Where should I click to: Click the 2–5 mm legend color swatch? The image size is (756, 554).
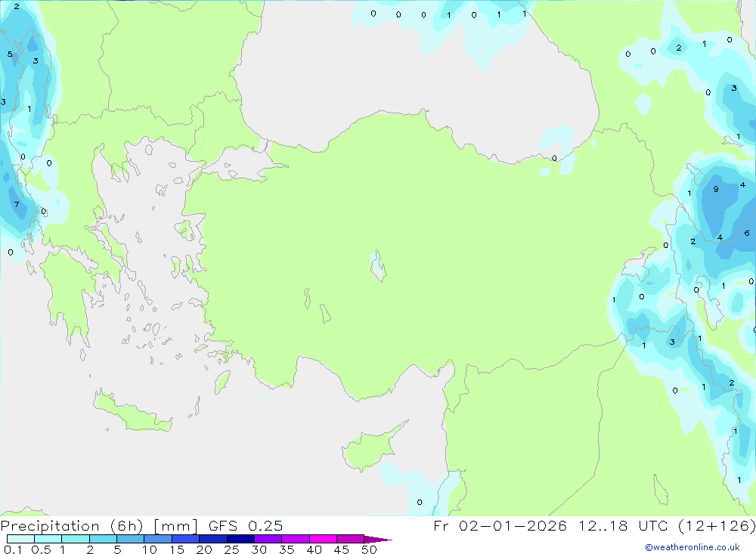103,539
